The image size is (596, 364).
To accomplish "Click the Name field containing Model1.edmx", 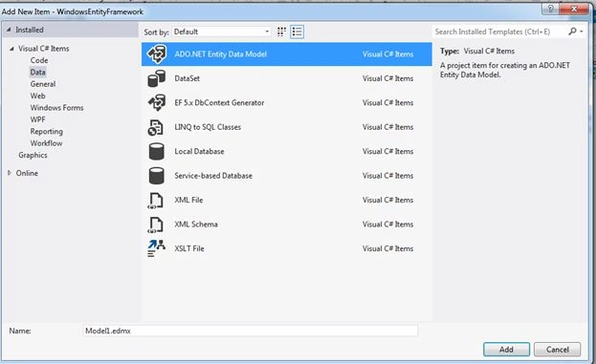I will [251, 331].
